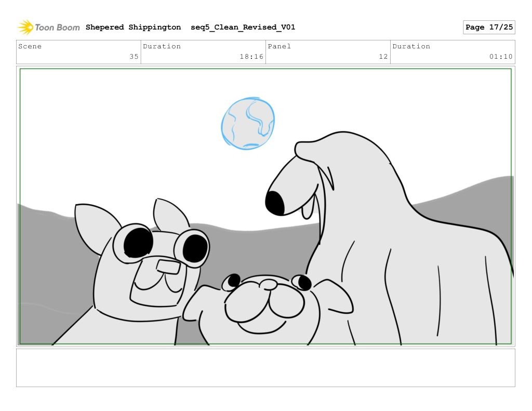Click the scene duration value 18:16
The height and width of the screenshot is (411, 532).
point(251,57)
